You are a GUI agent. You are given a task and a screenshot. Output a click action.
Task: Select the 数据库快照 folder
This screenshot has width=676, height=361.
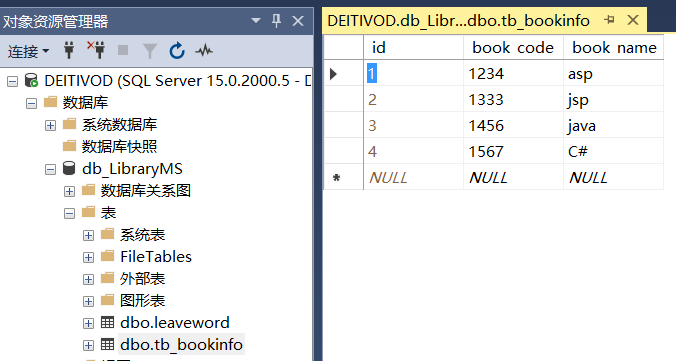pos(119,147)
